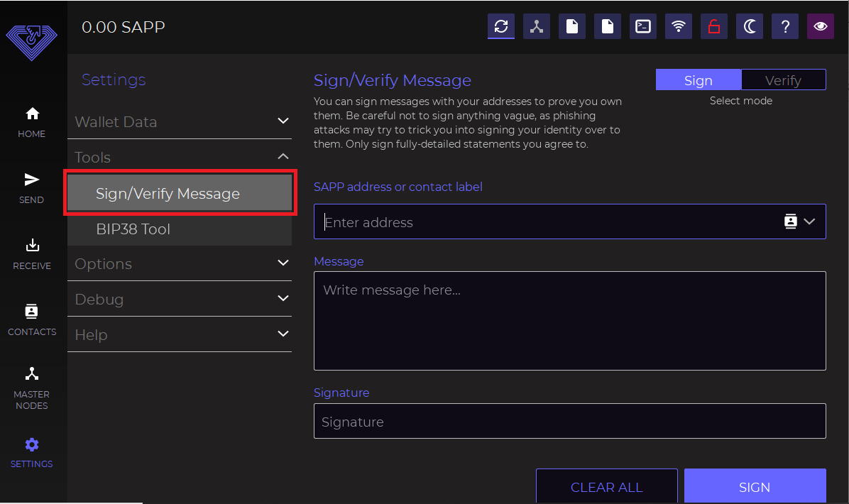Toggle balance visibility with the eye icon
This screenshot has height=504, width=849.
821,26
